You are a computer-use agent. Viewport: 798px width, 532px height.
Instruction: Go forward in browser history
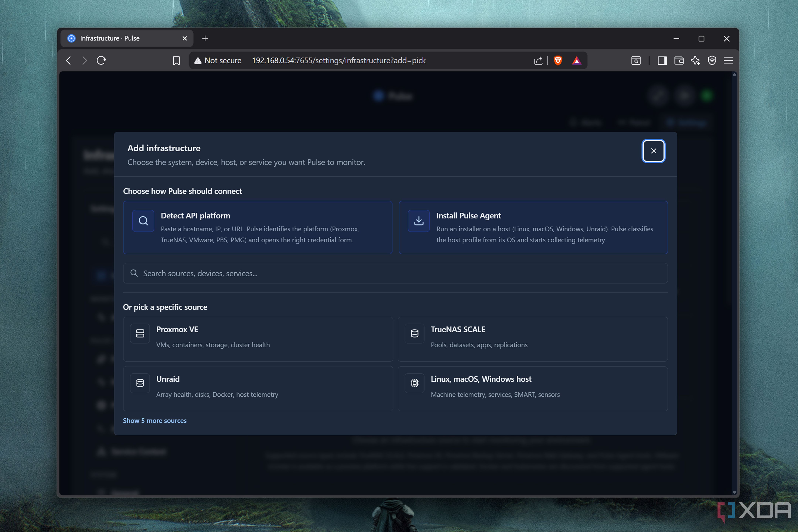(84, 60)
